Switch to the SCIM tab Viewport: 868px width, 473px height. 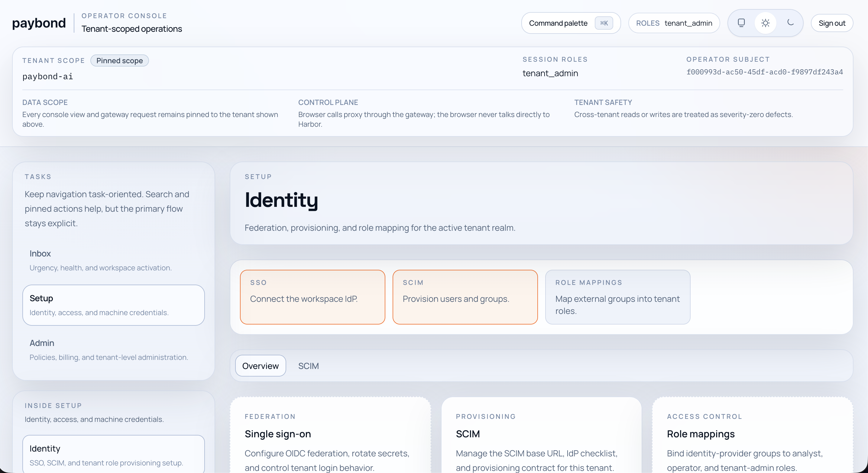coord(308,366)
